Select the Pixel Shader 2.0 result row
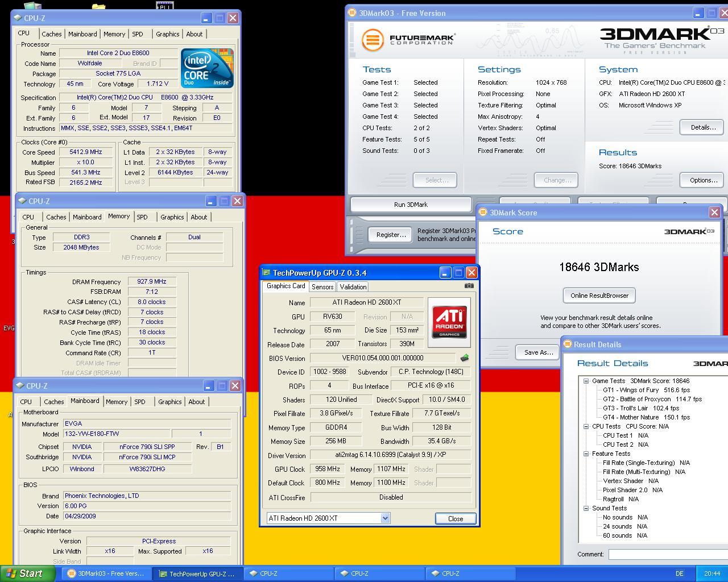This screenshot has width=728, height=582. [632, 490]
